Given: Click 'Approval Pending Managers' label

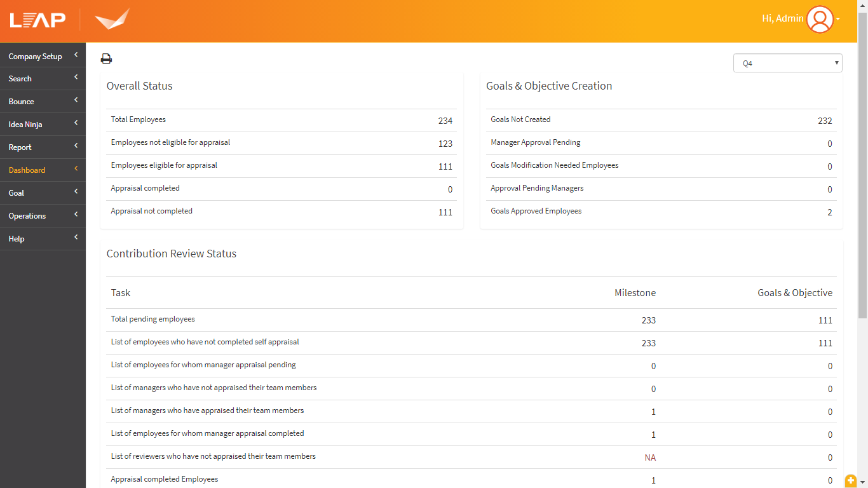Looking at the screenshot, I should 537,188.
